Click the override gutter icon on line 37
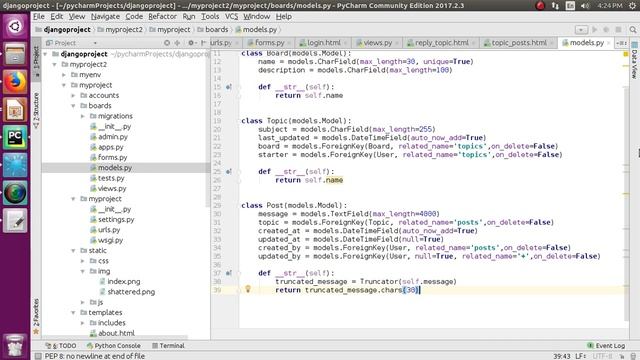The width and height of the screenshot is (640, 360). [x=229, y=273]
